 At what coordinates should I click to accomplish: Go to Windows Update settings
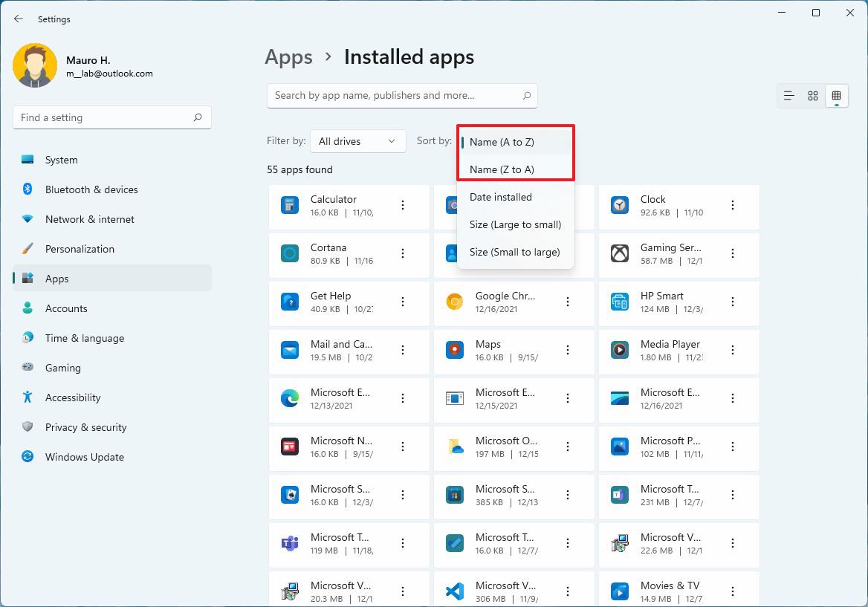click(x=84, y=457)
